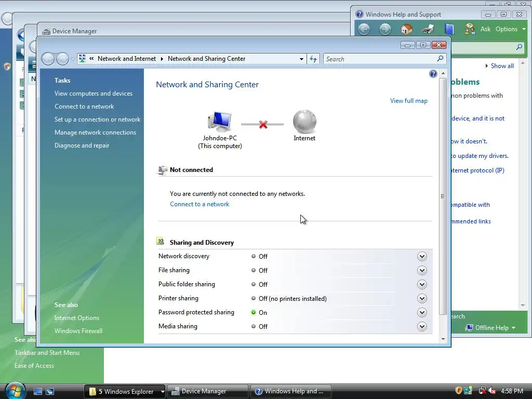Click the search magnifier in Network window

(x=440, y=59)
